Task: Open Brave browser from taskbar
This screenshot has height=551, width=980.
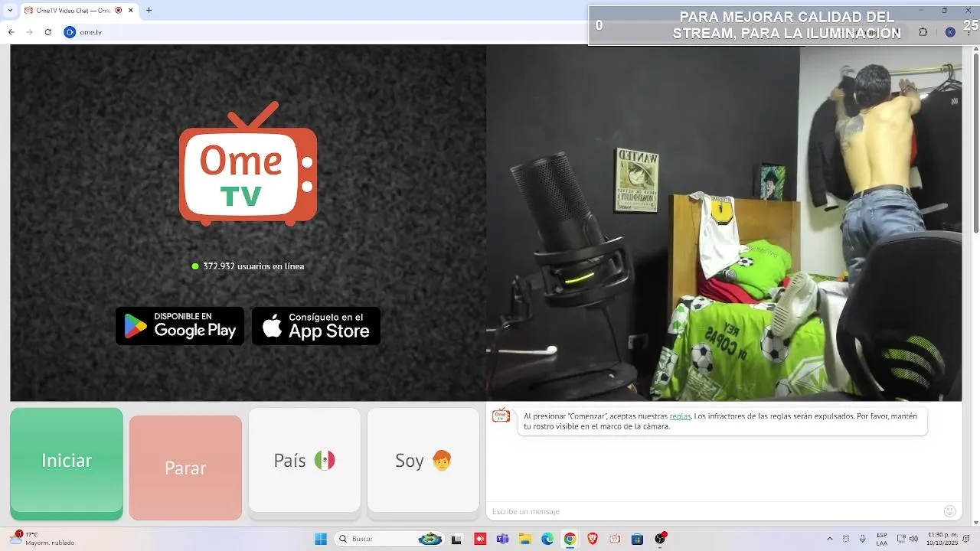Action: tap(593, 539)
